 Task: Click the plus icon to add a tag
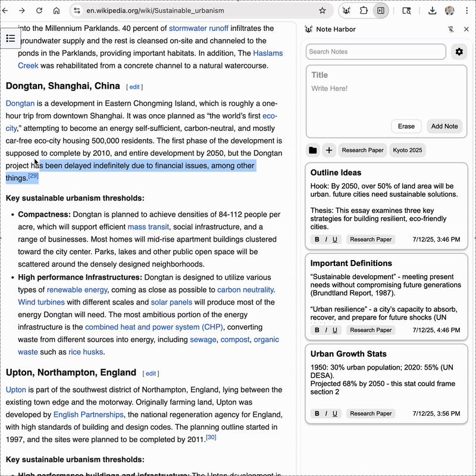329,151
